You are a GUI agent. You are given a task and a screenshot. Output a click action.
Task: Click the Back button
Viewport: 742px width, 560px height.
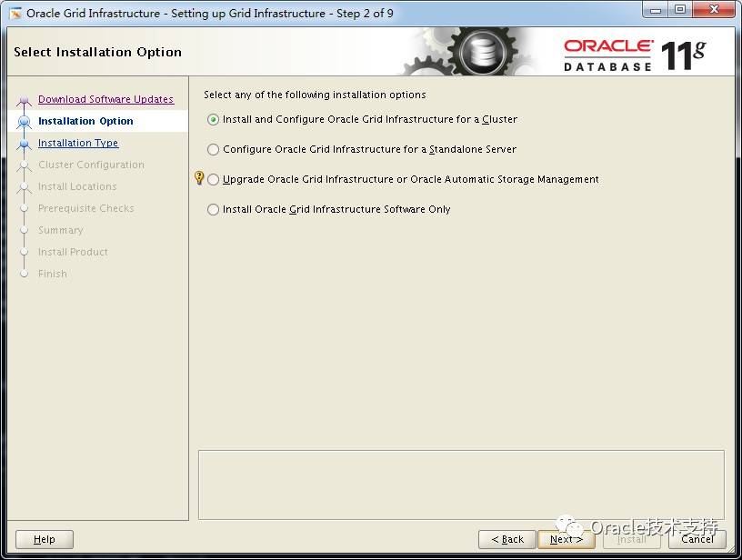[507, 539]
